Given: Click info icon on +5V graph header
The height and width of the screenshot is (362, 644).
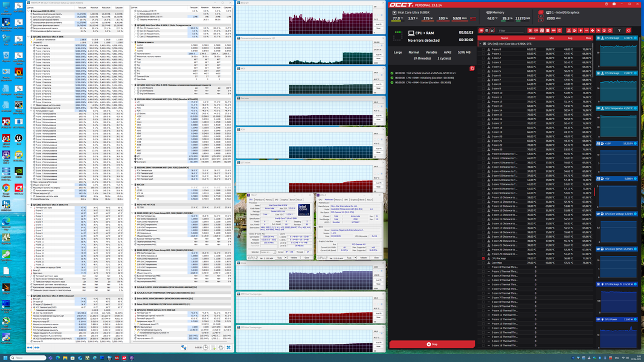Looking at the screenshot, I should (x=636, y=179).
